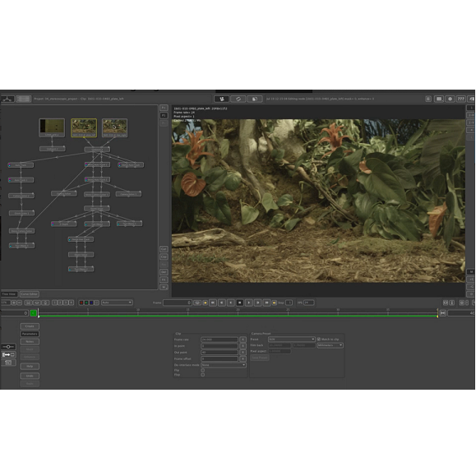Step one frame backward

coord(222,303)
